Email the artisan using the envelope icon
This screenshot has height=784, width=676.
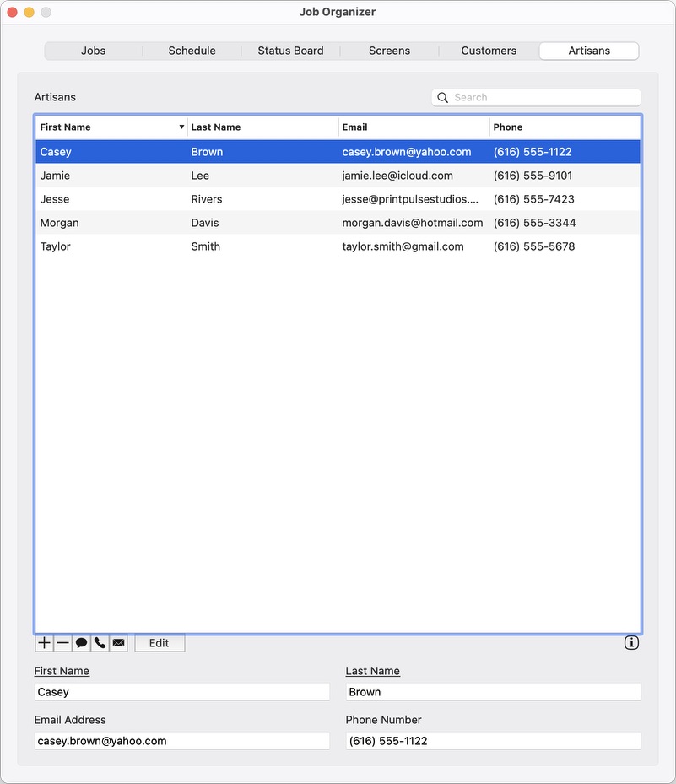pos(119,643)
